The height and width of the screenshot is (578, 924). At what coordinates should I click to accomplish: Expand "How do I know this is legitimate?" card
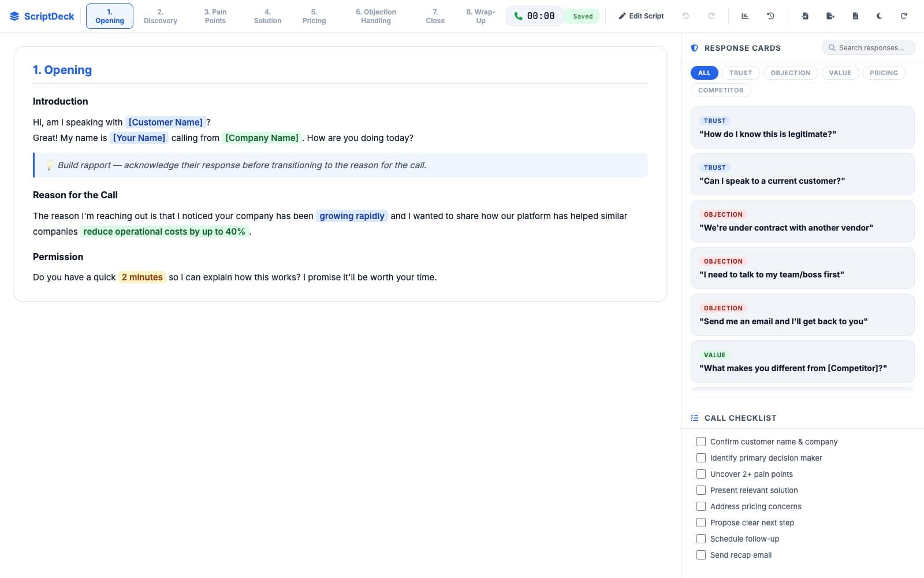(802, 128)
